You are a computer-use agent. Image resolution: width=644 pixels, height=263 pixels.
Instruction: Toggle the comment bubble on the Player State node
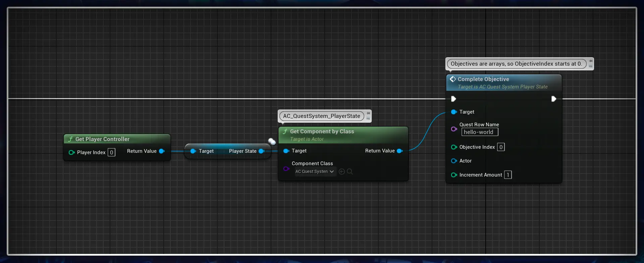272,141
